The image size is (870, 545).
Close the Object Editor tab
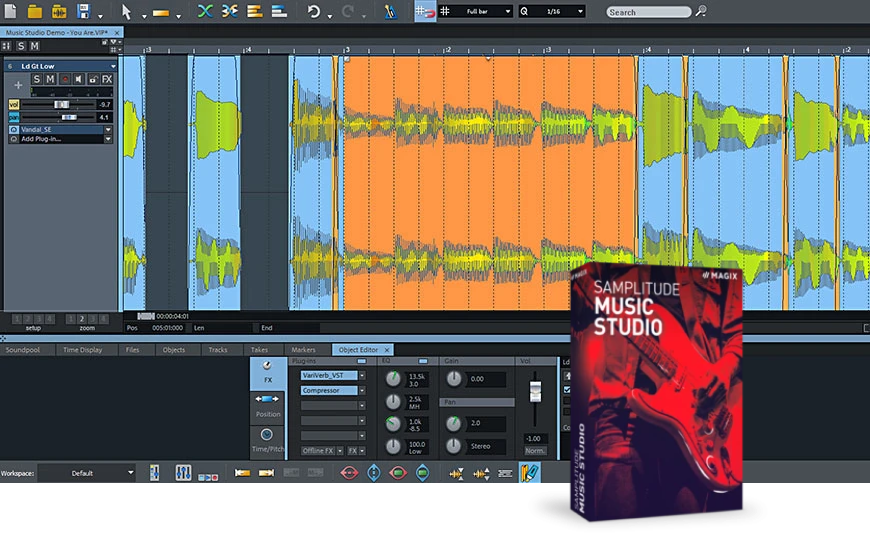387,350
